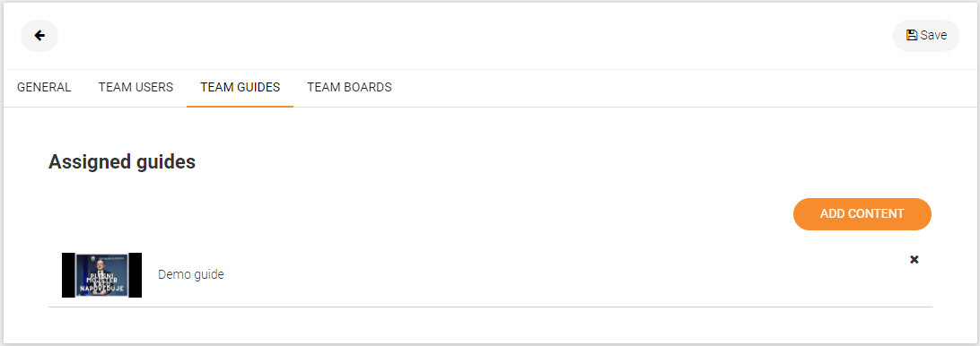Select the TEAM GUIDES tab
The image size is (980, 346).
click(240, 88)
